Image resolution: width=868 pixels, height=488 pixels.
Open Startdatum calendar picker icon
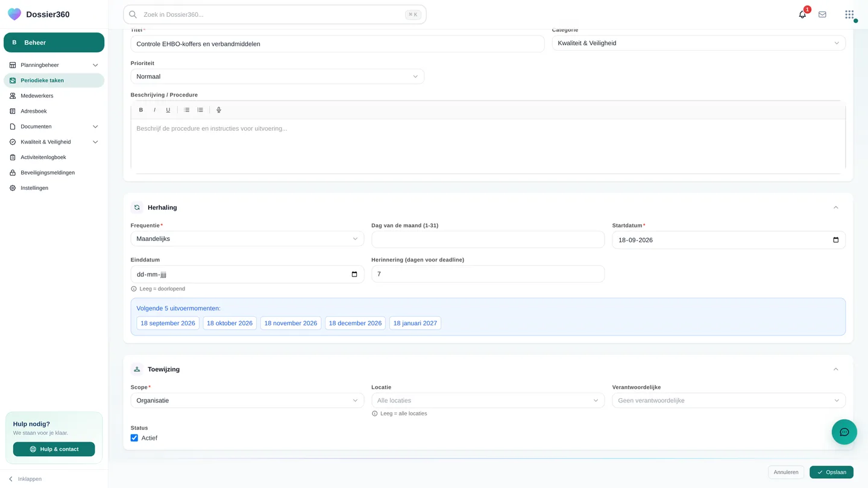click(835, 240)
